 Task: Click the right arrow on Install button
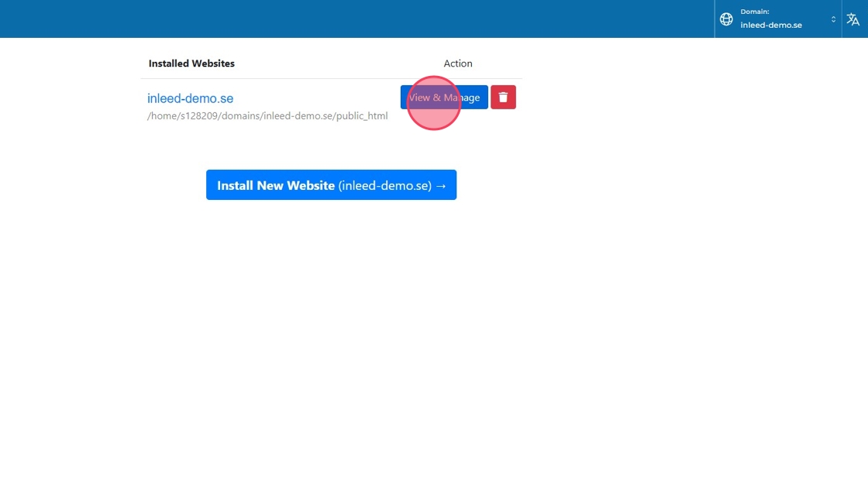441,186
